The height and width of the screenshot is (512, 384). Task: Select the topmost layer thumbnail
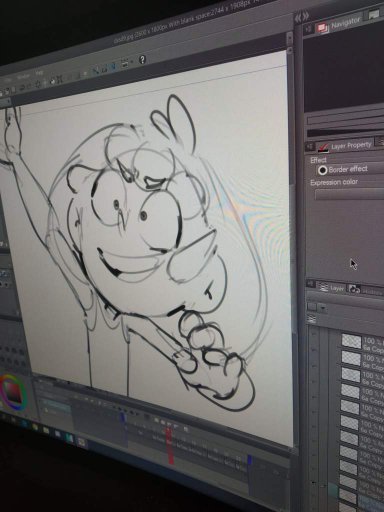[352, 342]
